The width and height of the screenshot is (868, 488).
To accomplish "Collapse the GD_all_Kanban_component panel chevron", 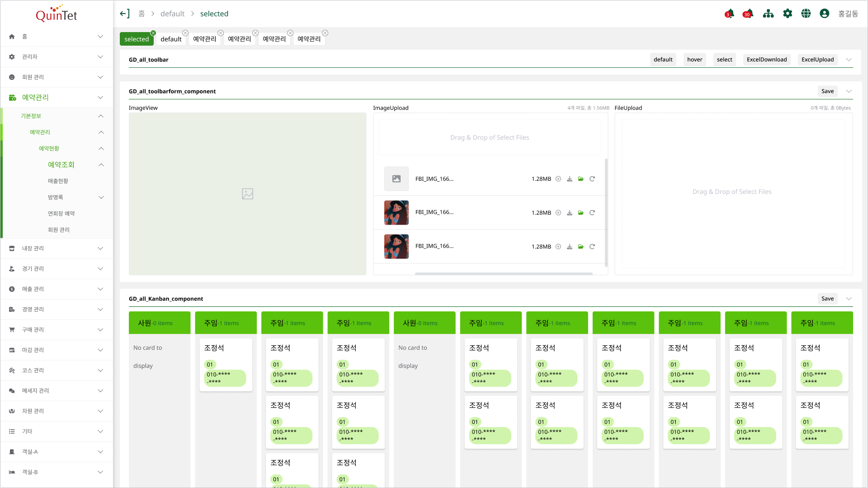I will (849, 299).
